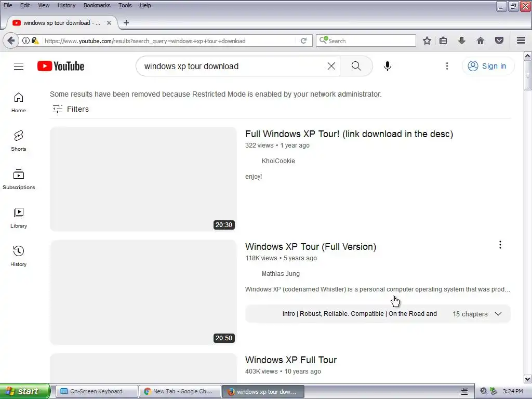Screen dimensions: 532x399
Task: Click the keyboard icon in system tray
Action: (464, 391)
